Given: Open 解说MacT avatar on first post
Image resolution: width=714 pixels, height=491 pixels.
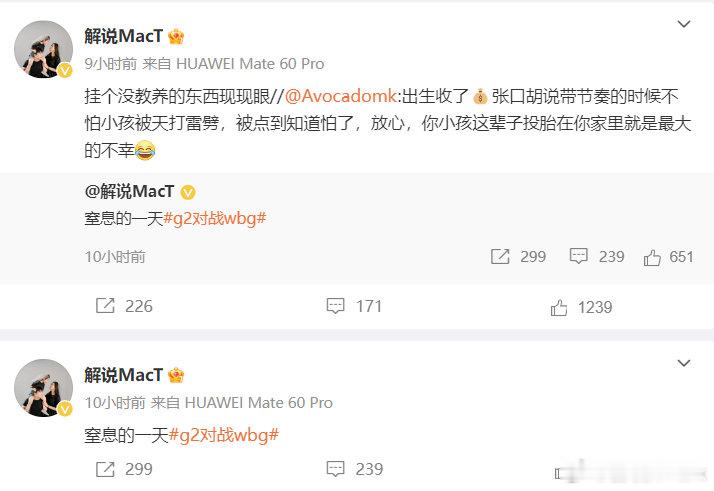Looking at the screenshot, I should [43, 49].
